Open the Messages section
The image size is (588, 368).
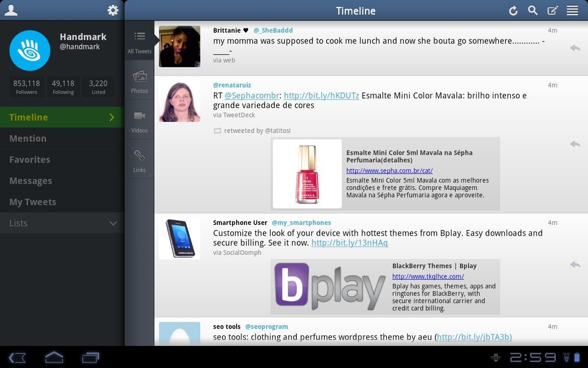pyautogui.click(x=30, y=180)
